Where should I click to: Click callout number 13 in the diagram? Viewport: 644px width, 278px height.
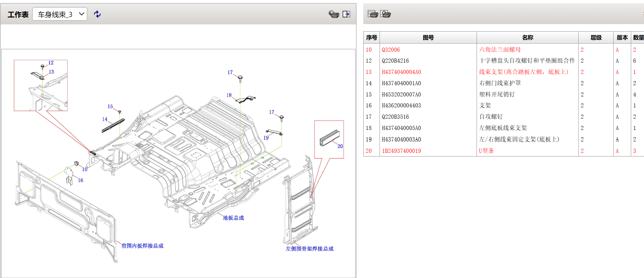pos(51,72)
